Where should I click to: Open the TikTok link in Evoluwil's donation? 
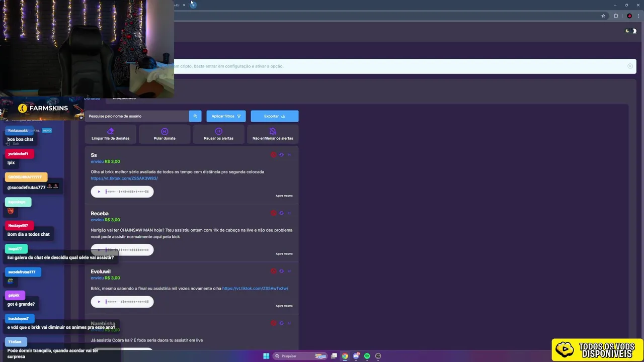(255, 289)
